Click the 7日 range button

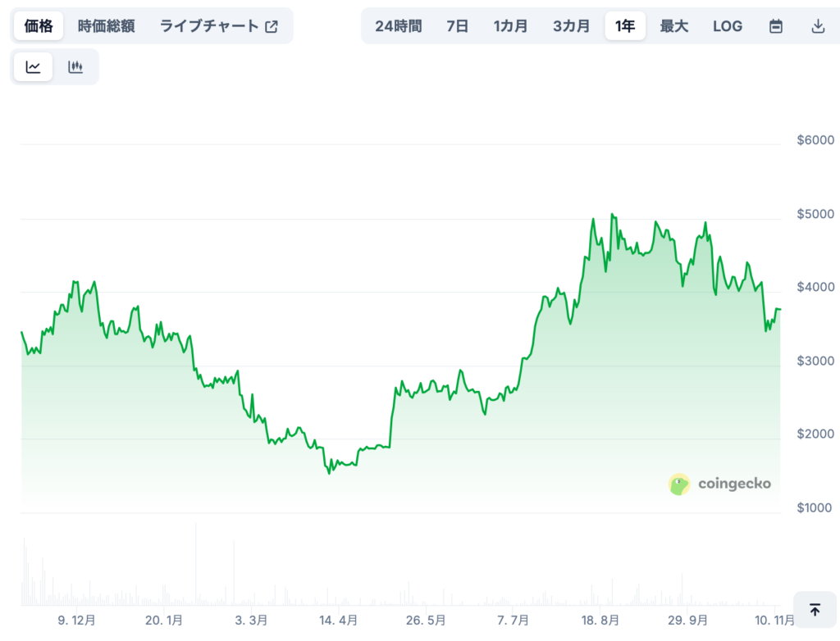pyautogui.click(x=457, y=25)
